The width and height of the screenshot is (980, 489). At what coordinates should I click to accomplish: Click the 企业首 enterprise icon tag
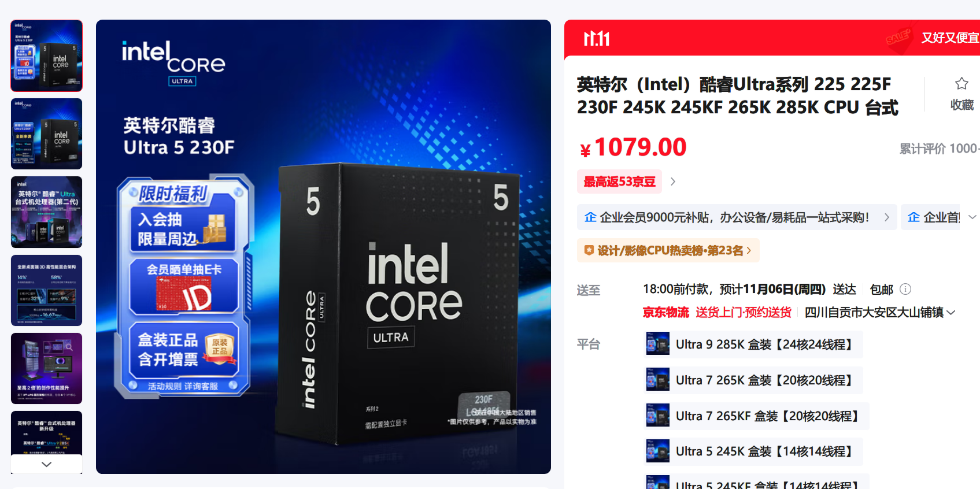point(930,217)
